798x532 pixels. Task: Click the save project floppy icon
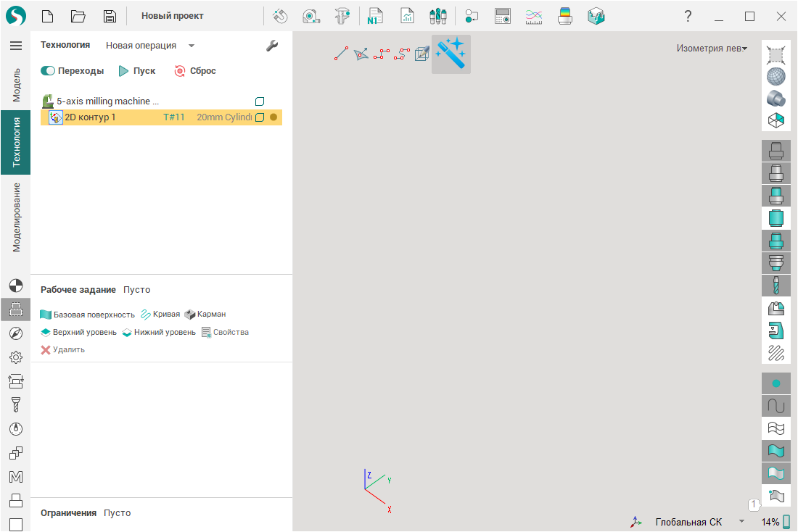point(110,16)
